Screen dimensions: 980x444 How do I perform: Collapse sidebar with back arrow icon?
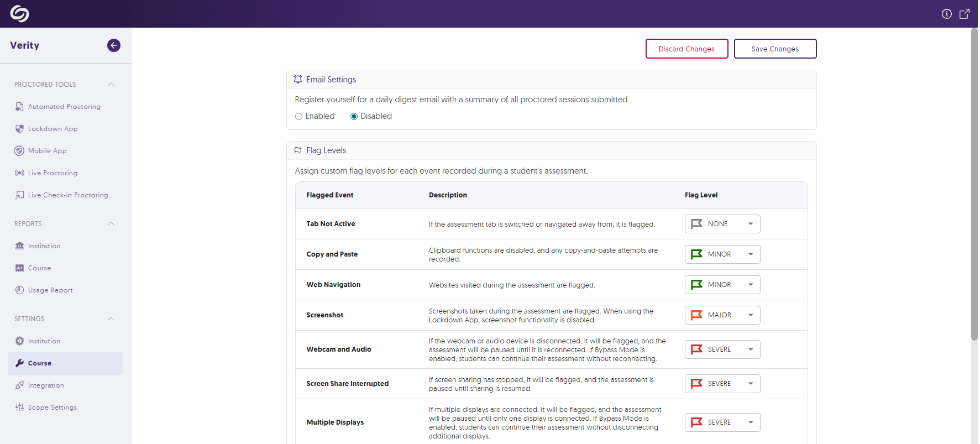coord(114,45)
